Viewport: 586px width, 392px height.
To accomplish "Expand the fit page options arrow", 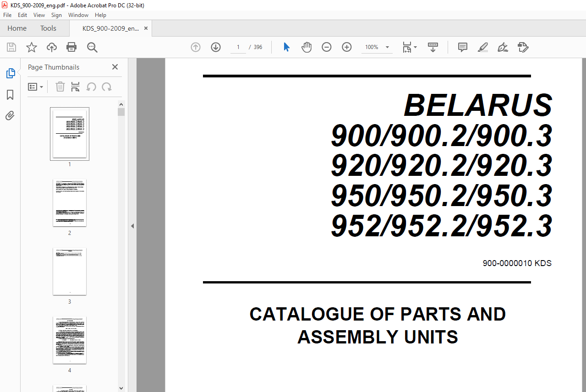I will [x=415, y=47].
